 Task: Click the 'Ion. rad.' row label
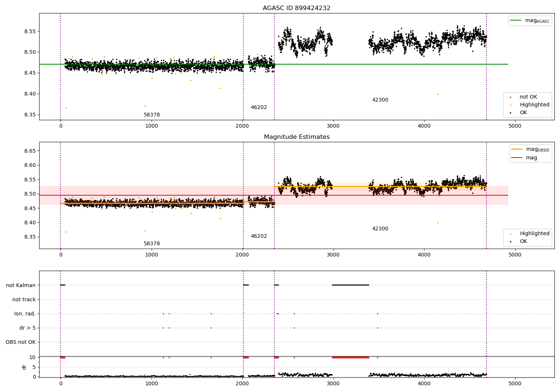coord(25,314)
